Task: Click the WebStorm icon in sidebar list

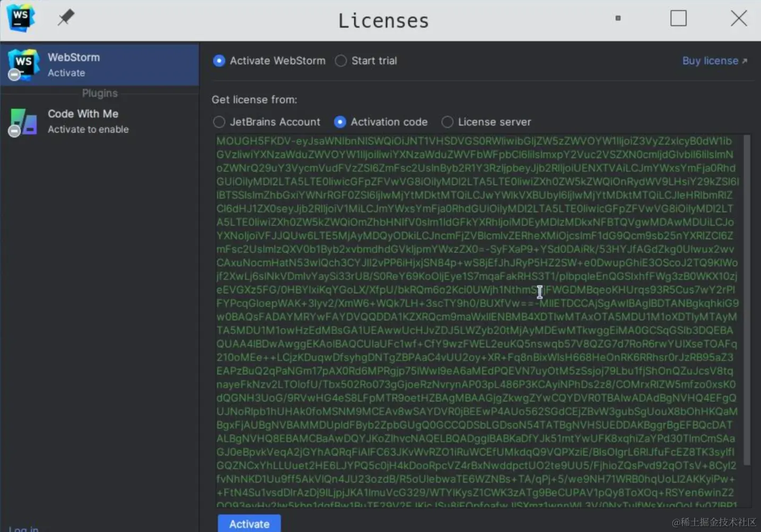Action: (23, 65)
